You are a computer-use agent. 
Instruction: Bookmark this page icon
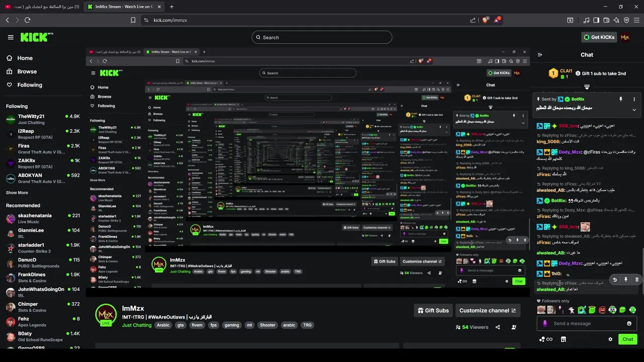point(133,20)
